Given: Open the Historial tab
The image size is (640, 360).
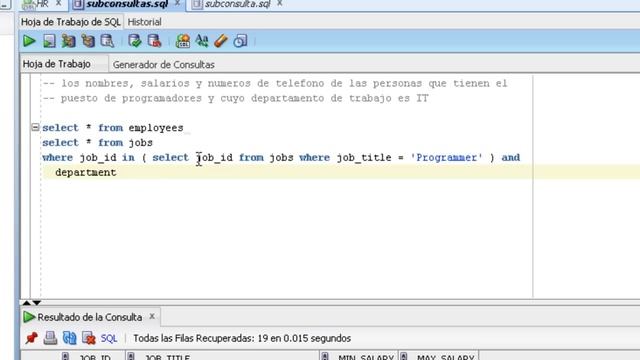Looking at the screenshot, I should click(x=144, y=22).
